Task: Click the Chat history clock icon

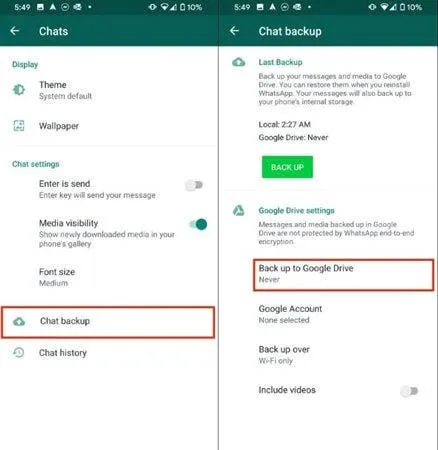Action: pos(19,352)
